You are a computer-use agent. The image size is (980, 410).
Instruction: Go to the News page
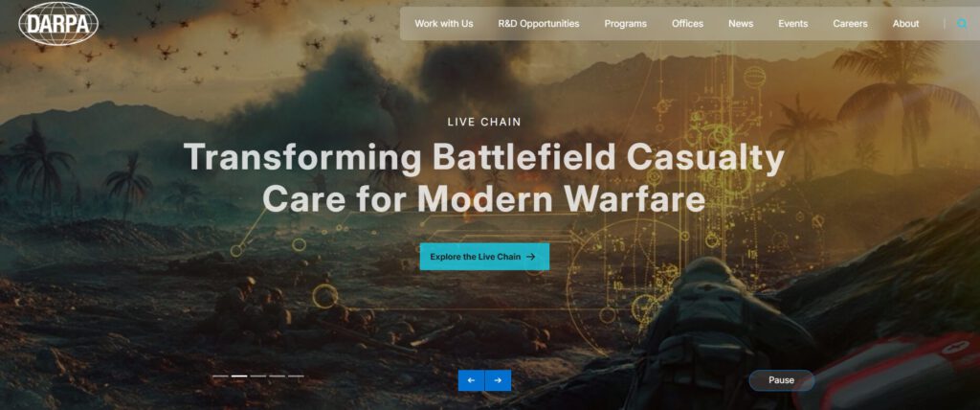[741, 24]
